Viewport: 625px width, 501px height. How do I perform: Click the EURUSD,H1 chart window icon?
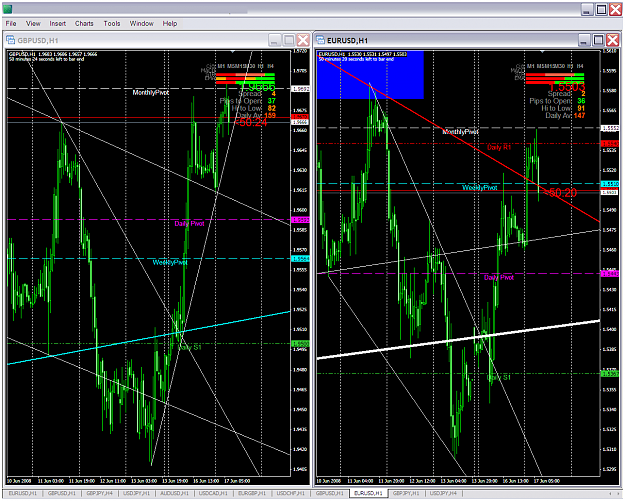point(320,40)
